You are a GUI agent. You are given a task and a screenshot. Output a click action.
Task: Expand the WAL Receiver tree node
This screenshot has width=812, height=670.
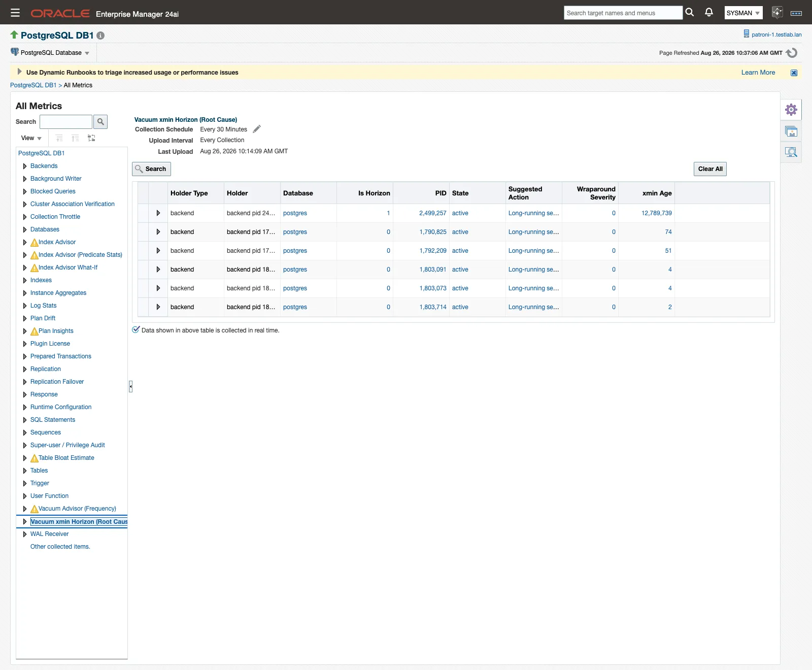pyautogui.click(x=24, y=534)
